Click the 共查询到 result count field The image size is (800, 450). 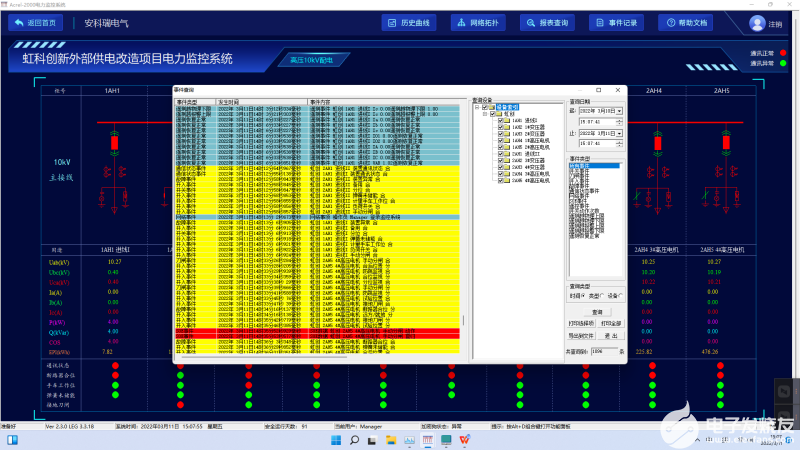tap(603, 351)
